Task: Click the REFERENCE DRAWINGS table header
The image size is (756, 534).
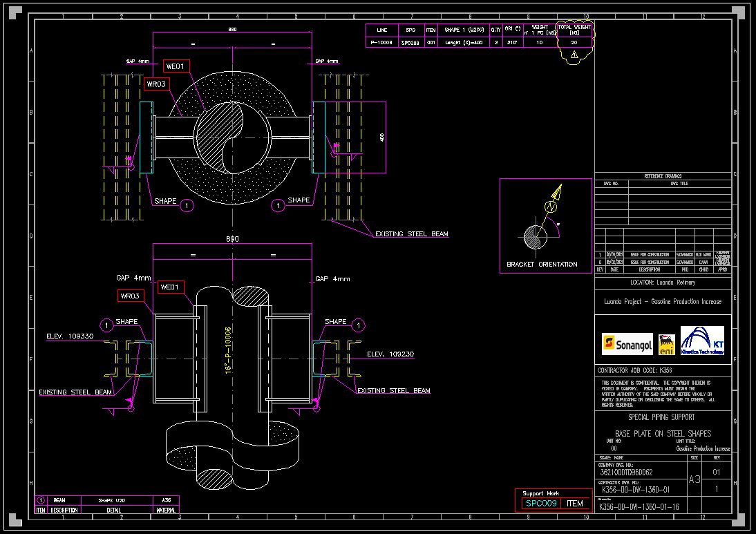Action: pos(663,176)
